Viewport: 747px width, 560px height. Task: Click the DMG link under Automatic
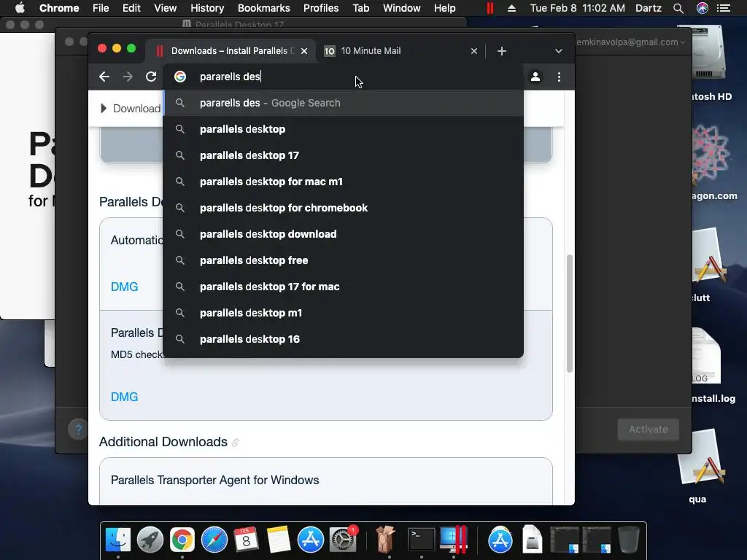click(x=124, y=287)
